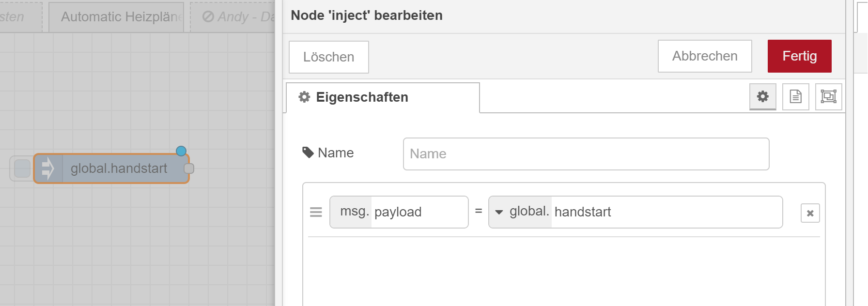Screen dimensions: 868x306
Task: Open the node properties gear icon
Action: (x=762, y=97)
